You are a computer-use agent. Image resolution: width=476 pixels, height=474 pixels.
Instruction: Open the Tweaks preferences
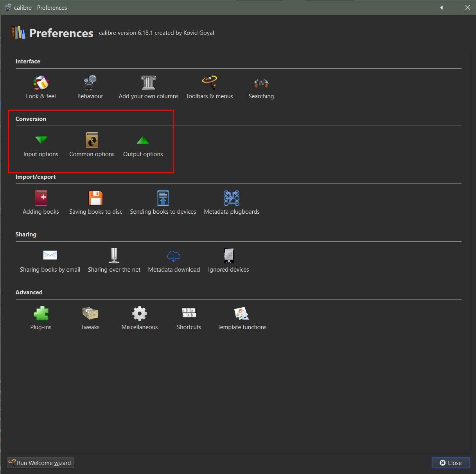(x=90, y=319)
